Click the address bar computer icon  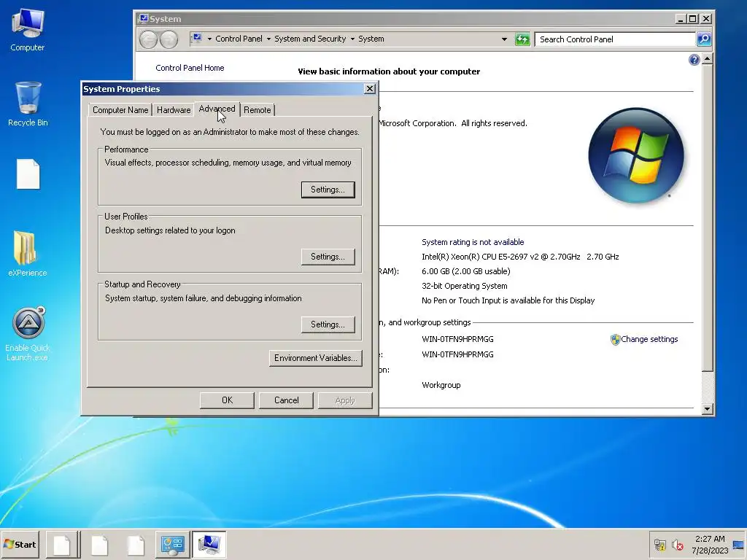point(197,39)
